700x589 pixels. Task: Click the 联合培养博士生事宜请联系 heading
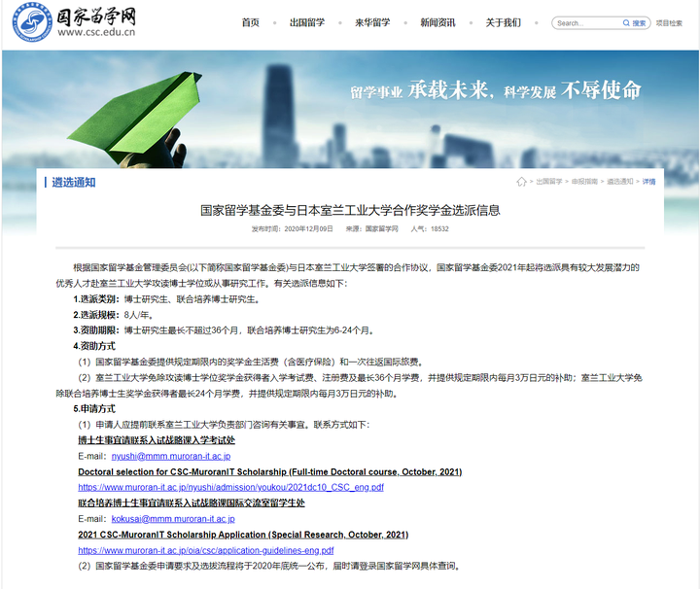[x=192, y=502]
